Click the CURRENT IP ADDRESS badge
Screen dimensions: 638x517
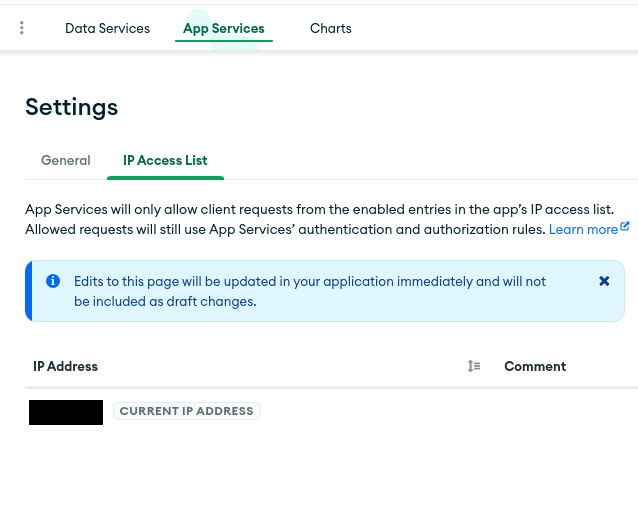tap(187, 411)
